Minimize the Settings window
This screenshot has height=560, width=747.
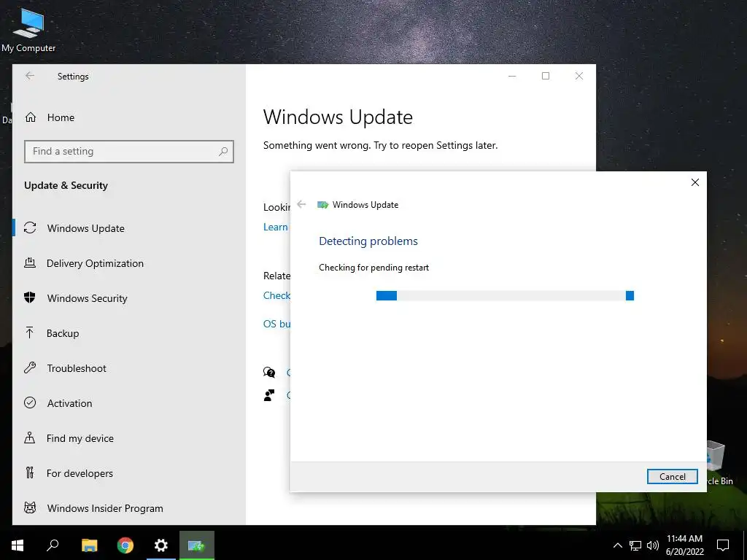click(x=512, y=76)
